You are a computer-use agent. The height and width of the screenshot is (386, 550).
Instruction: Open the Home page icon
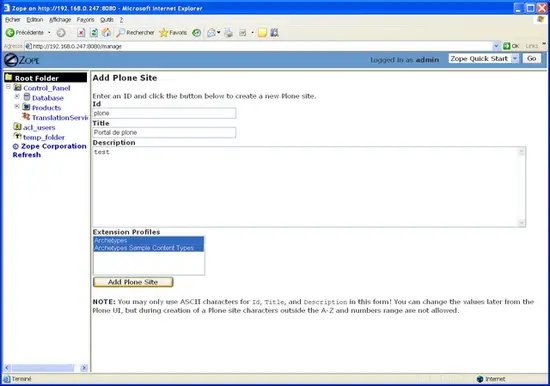pos(106,33)
